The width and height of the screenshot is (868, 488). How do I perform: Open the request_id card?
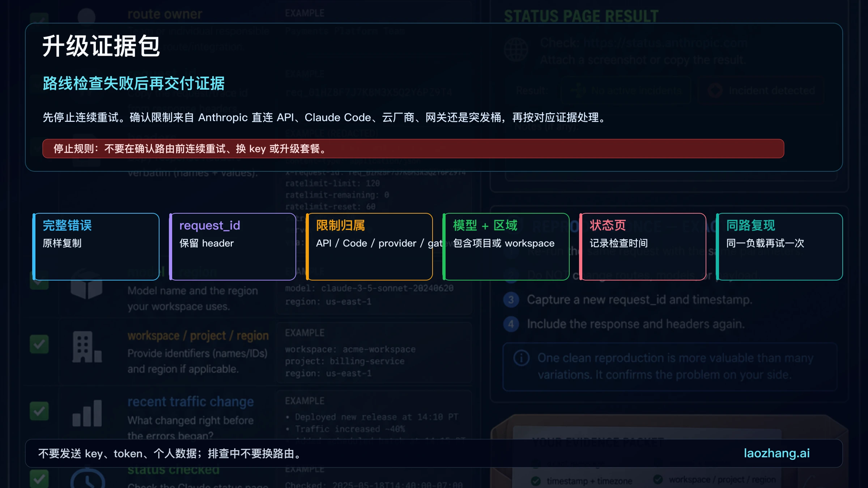click(x=233, y=247)
